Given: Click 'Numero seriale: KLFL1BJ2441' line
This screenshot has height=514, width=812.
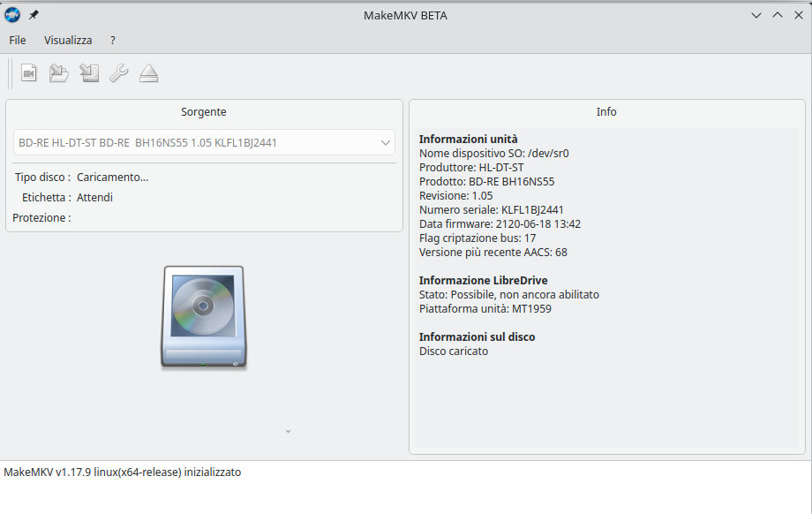Looking at the screenshot, I should click(x=491, y=210).
